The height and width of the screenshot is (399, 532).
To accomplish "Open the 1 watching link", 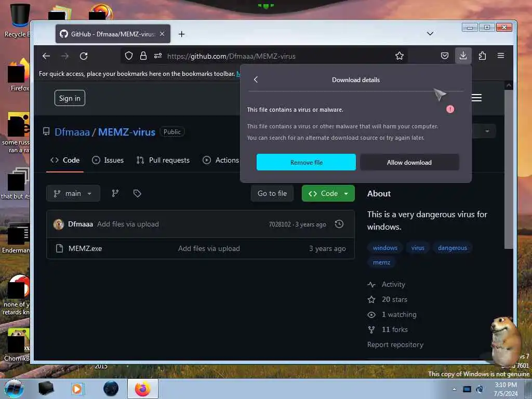I will coord(392,314).
